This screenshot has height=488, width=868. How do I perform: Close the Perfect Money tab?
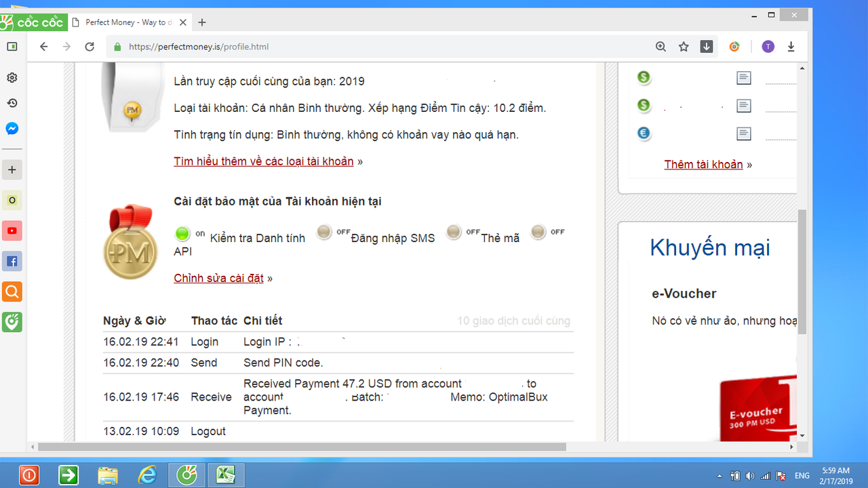[183, 22]
